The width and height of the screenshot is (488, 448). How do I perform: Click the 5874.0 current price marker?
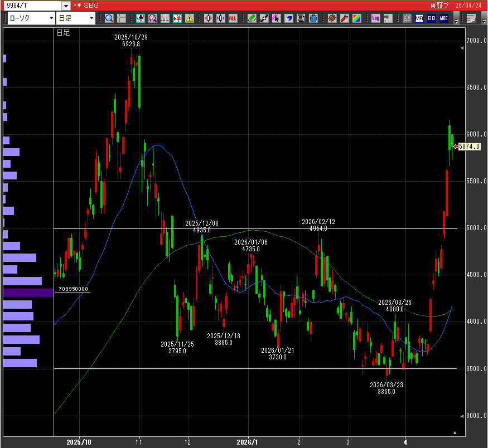pos(469,147)
